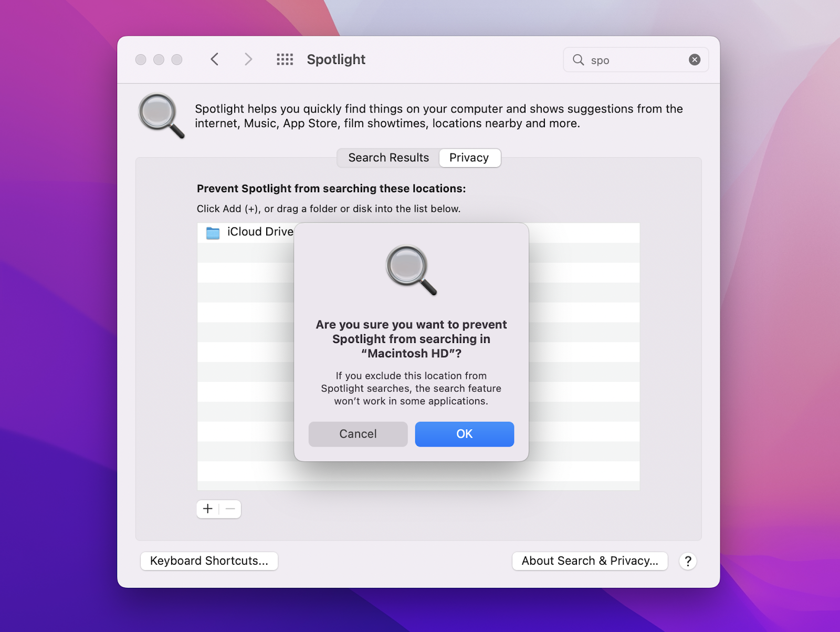Open help with the question mark button
Viewport: 840px width, 632px height.
[x=688, y=561]
